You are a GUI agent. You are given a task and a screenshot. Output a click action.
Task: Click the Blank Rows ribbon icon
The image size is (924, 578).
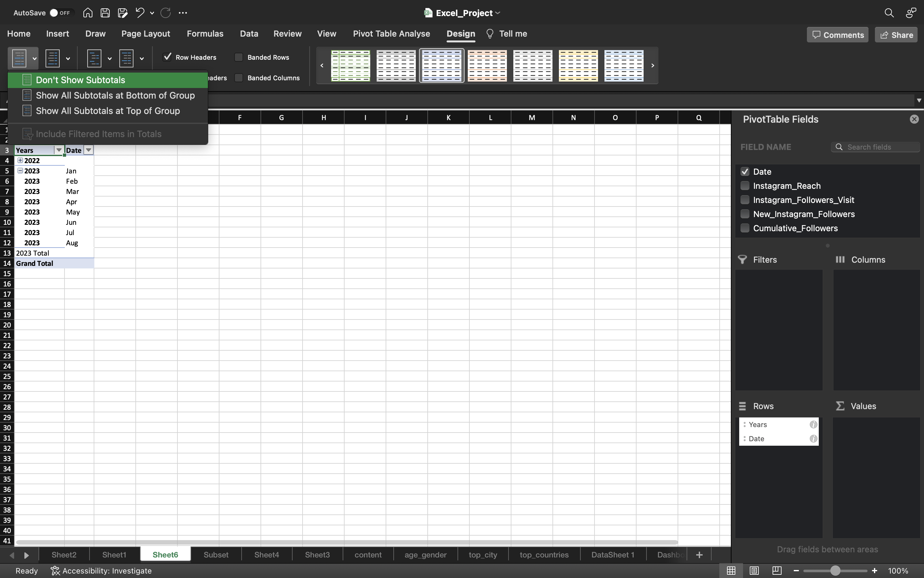tap(126, 58)
